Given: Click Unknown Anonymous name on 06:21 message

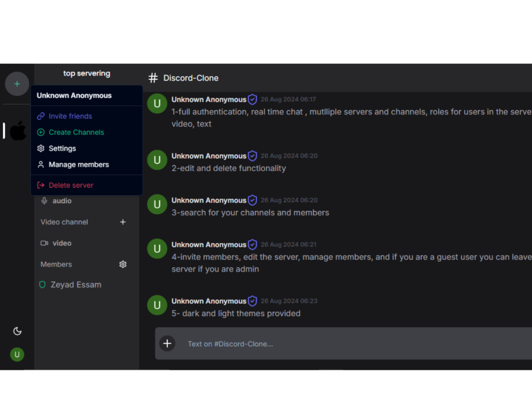Looking at the screenshot, I should click(x=209, y=245).
